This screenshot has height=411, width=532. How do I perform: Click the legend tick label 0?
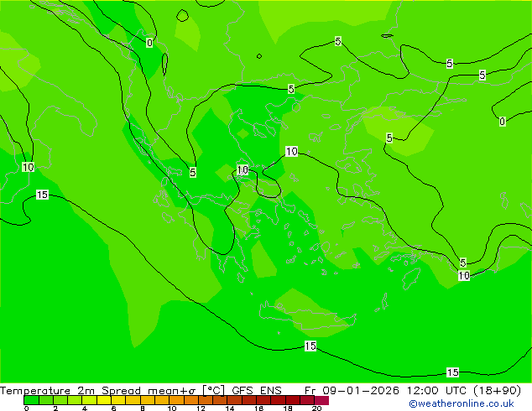pyautogui.click(x=26, y=408)
